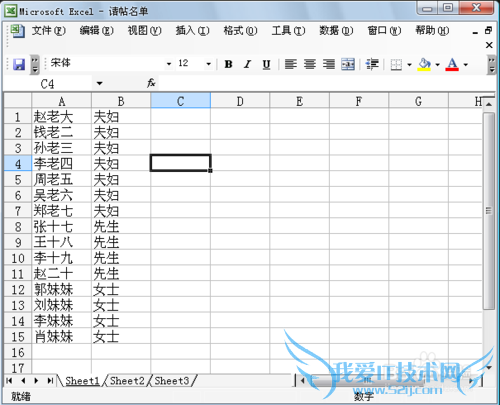Open the 文件(F) menu
The image size is (500, 405).
(x=49, y=31)
